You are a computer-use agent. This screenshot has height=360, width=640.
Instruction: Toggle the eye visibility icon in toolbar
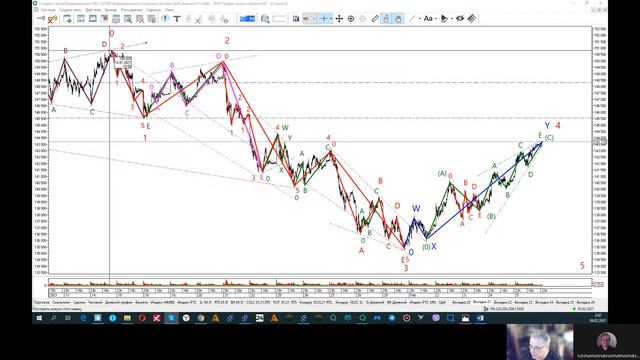460,19
